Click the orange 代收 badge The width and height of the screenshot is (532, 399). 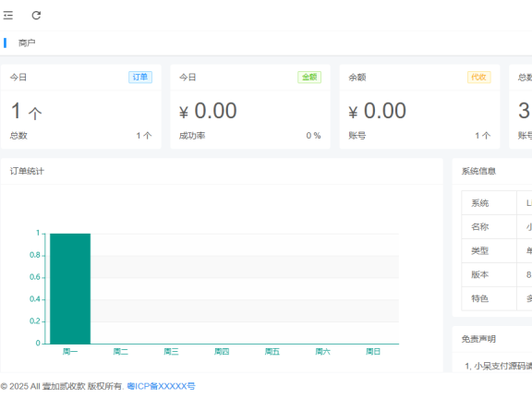[478, 77]
